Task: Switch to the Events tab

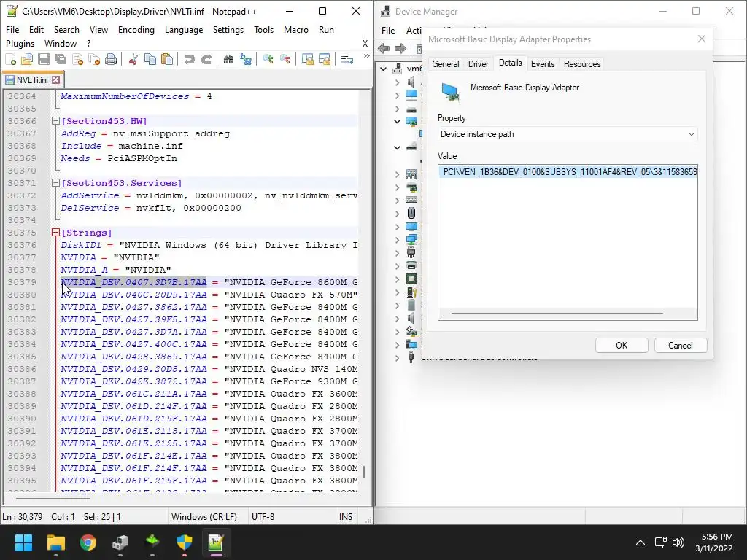Action: coord(543,64)
